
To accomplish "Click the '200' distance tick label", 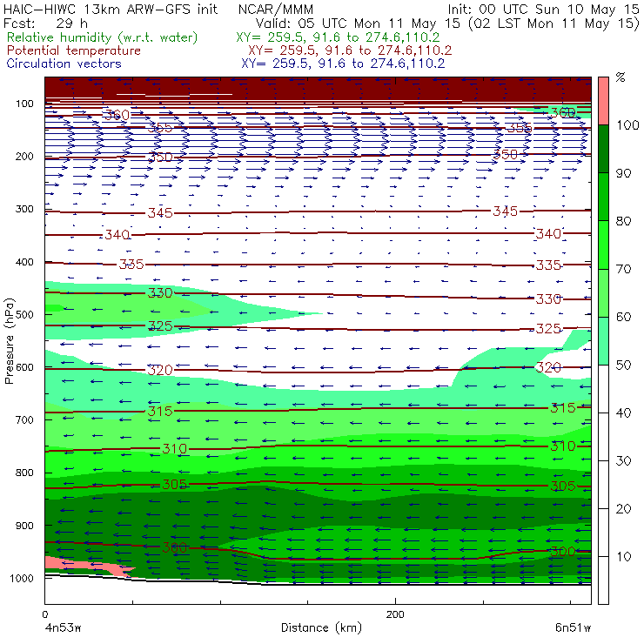I will point(395,614).
